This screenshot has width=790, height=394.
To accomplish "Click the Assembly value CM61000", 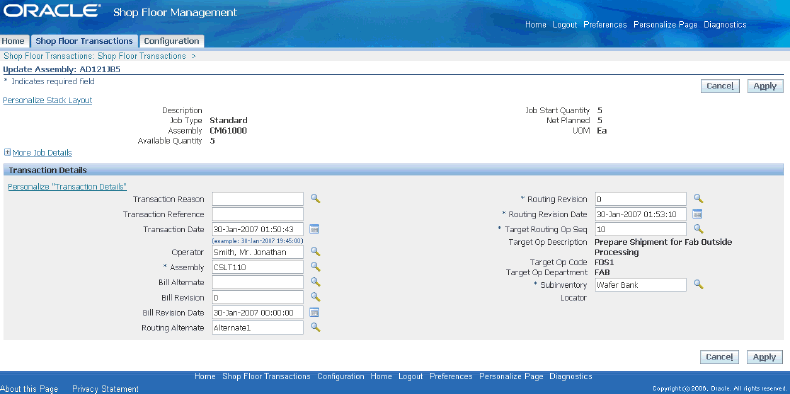I will point(228,130).
